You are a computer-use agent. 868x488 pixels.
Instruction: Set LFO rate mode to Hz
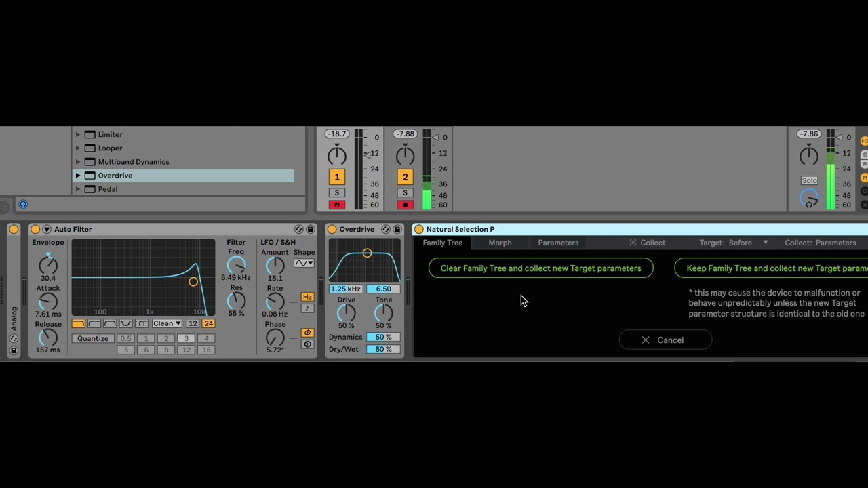(x=307, y=297)
